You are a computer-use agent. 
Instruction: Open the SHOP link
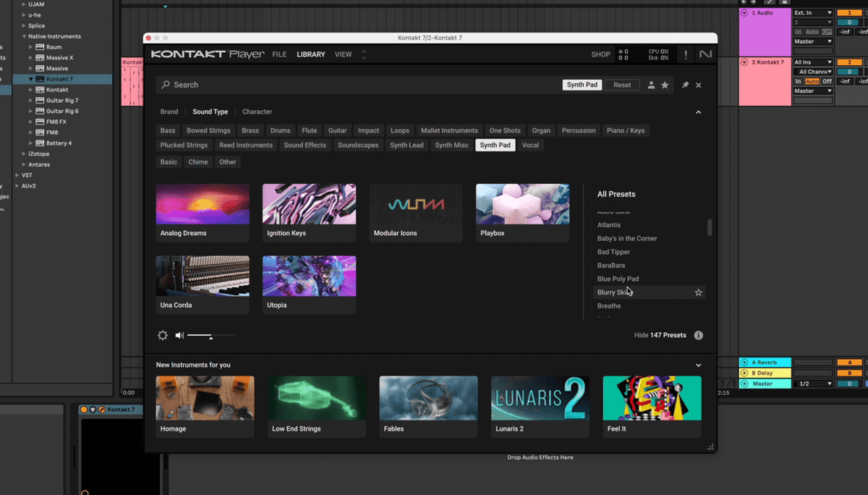(x=600, y=54)
